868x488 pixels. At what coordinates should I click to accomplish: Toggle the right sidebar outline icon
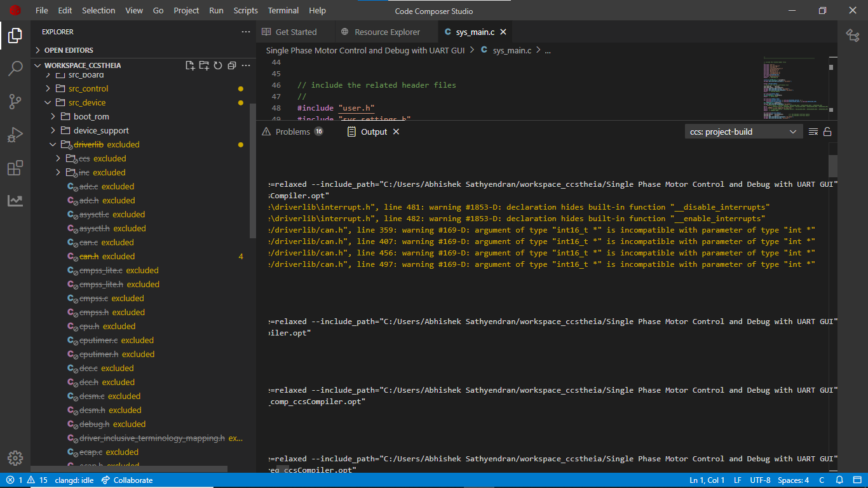pyautogui.click(x=853, y=35)
